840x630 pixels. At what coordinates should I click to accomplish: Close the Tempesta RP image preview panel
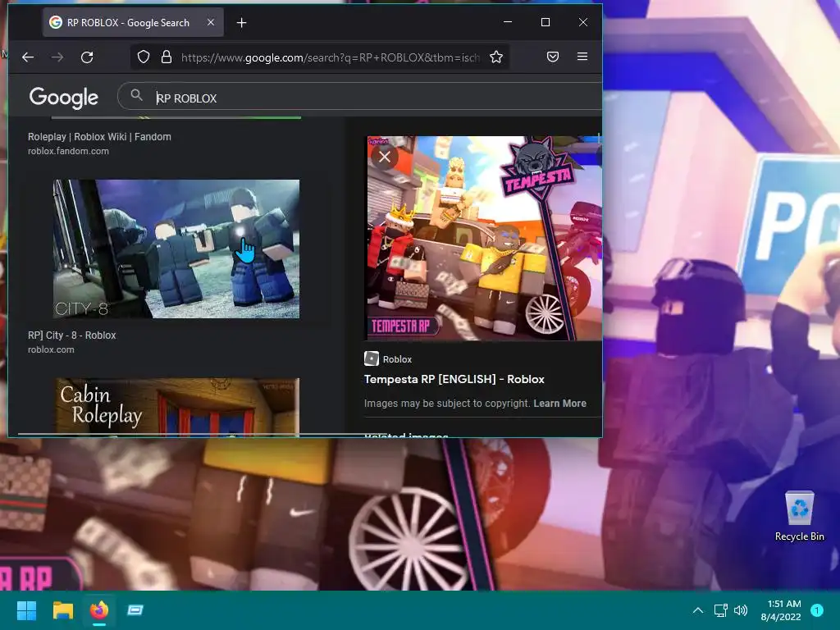(x=385, y=157)
